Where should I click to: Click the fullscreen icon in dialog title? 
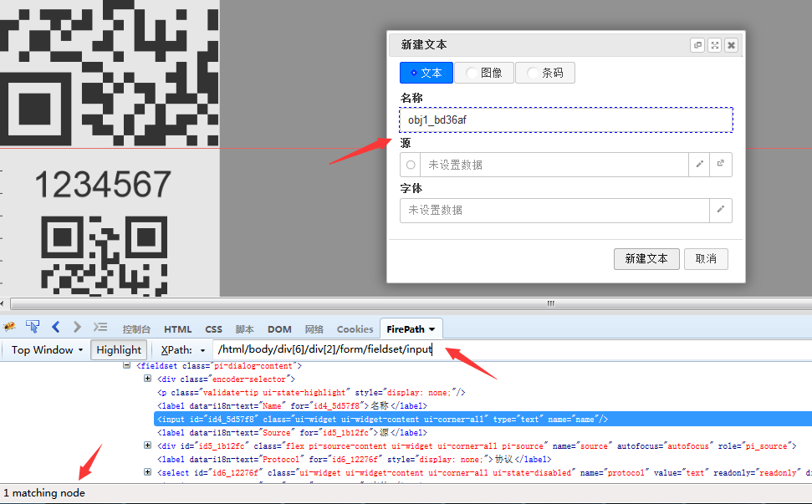tap(715, 45)
